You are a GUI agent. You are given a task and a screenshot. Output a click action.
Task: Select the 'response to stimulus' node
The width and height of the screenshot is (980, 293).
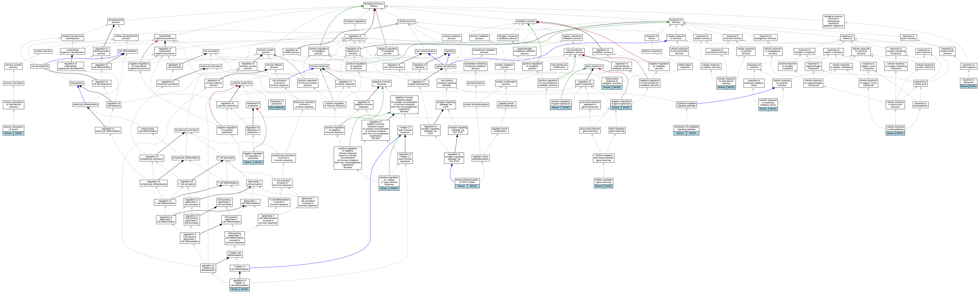[x=676, y=21]
